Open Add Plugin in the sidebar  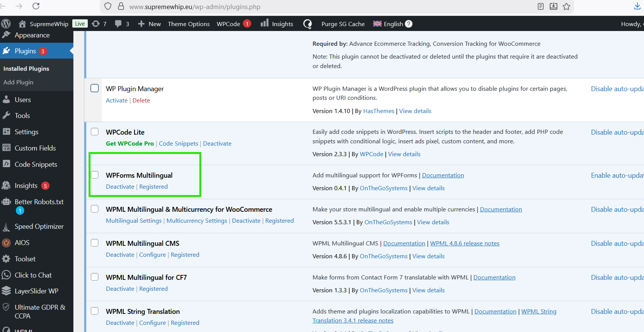pos(18,82)
